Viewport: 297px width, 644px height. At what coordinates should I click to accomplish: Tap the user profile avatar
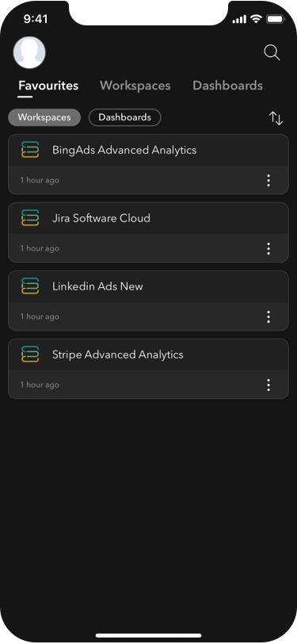tap(29, 52)
